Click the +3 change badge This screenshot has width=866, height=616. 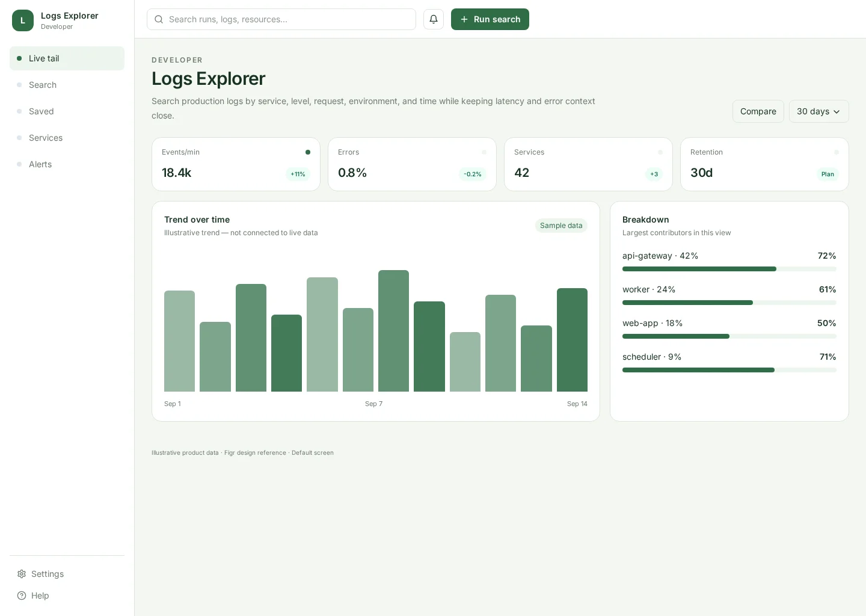point(654,174)
